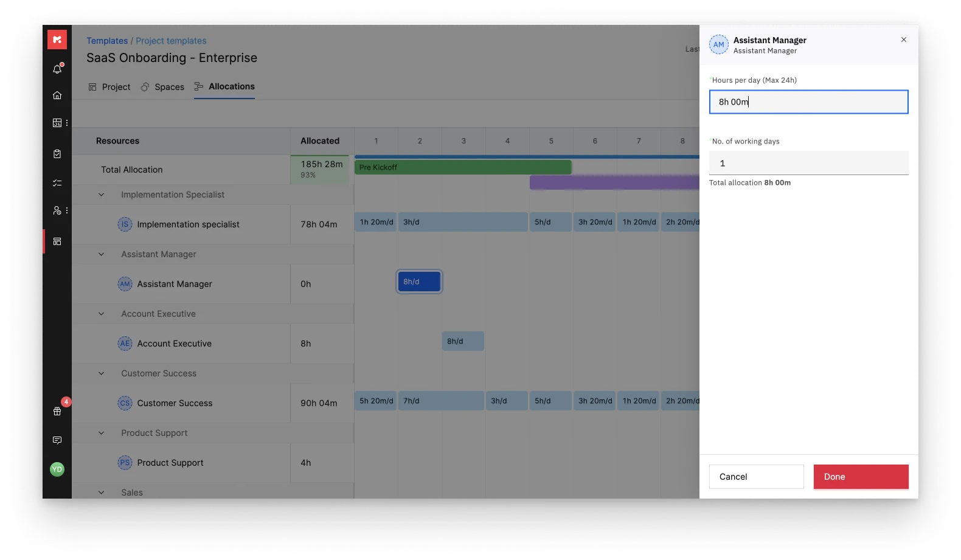Open the notifications bell
Viewport: 961px width, 560px height.
tap(57, 69)
